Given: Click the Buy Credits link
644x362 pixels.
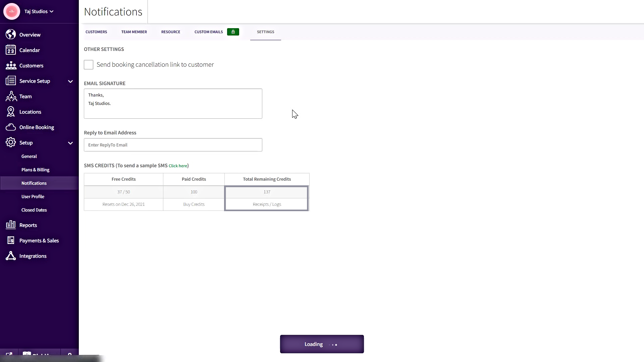Looking at the screenshot, I should click(x=194, y=204).
